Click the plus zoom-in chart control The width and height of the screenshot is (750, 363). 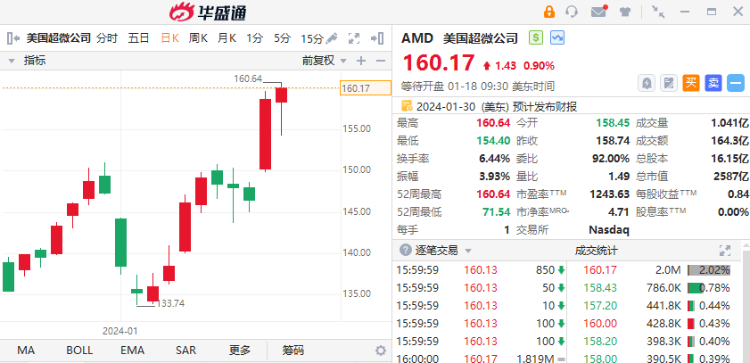click(361, 61)
